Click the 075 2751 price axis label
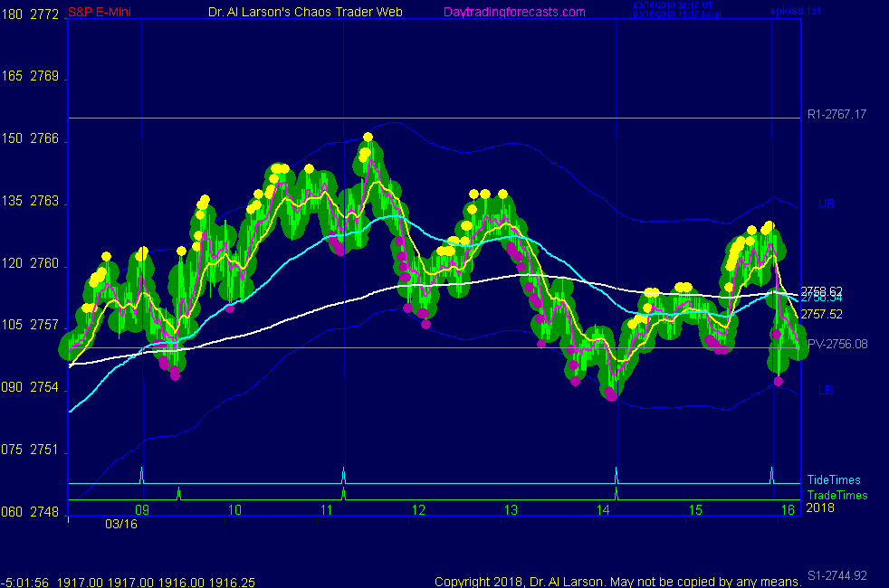The image size is (889, 588). coord(30,450)
